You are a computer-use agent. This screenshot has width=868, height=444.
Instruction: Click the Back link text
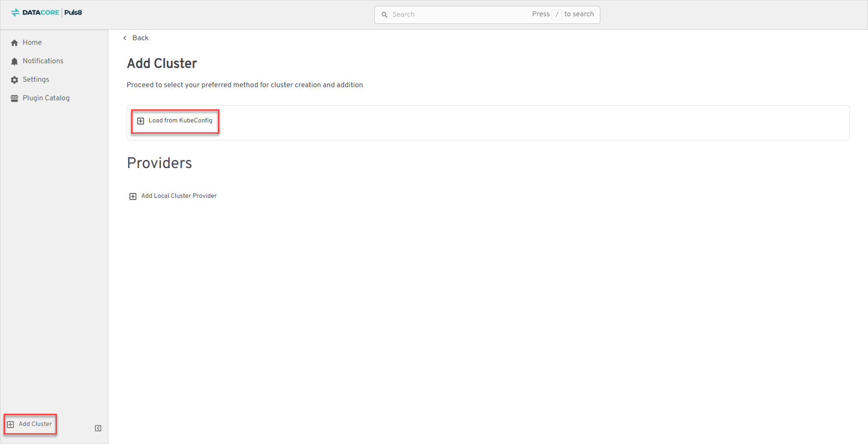(140, 38)
